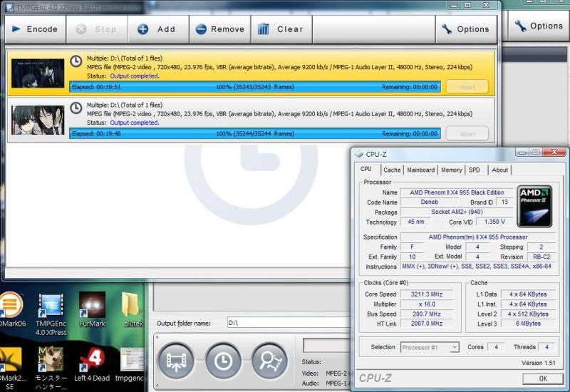Click the round clock batch icon button
570x392 pixels.
(223, 361)
